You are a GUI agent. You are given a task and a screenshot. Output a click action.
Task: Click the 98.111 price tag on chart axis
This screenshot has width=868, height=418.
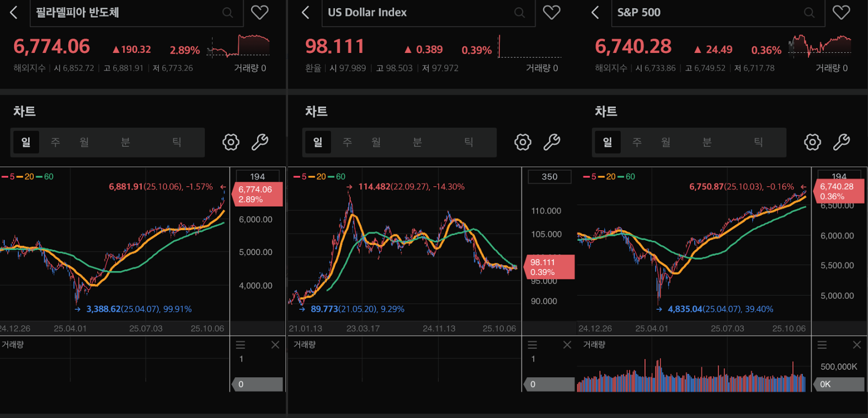[549, 267]
